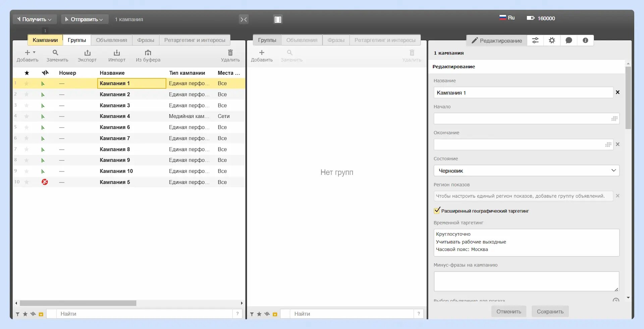The image size is (644, 329).
Task: Clear the Окончание date with X
Action: (618, 144)
